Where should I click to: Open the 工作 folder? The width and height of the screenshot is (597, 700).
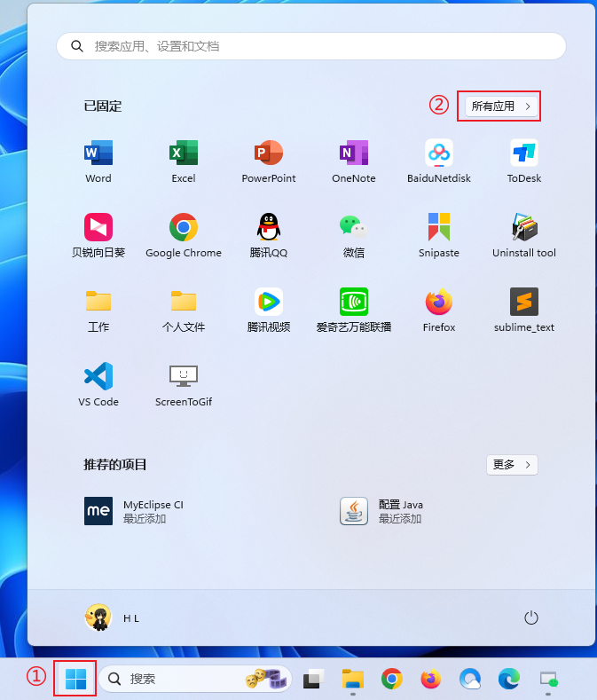point(98,311)
